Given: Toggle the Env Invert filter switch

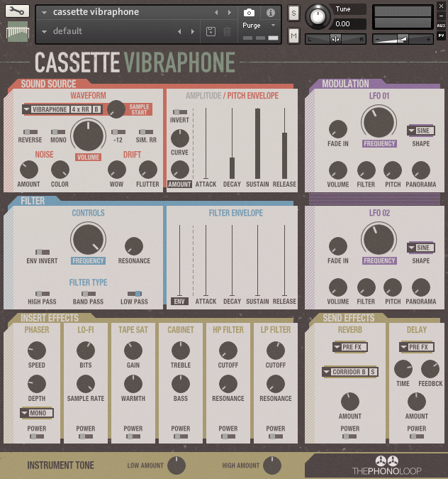Looking at the screenshot, I should point(43,252).
